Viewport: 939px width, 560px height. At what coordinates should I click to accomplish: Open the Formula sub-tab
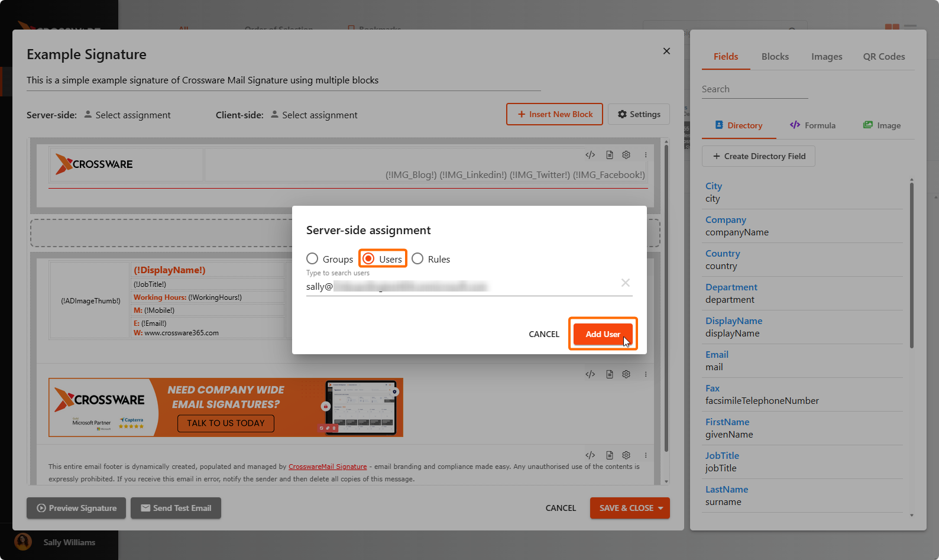click(812, 125)
